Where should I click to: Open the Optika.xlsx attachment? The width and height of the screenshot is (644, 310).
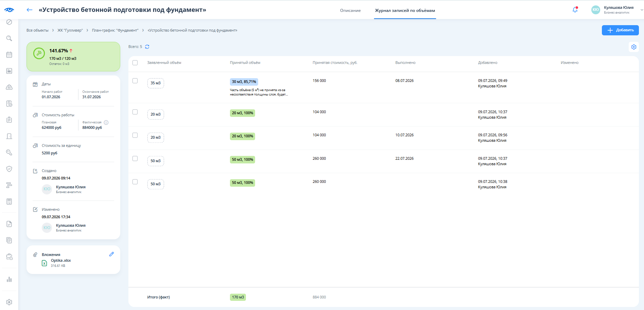(61, 260)
